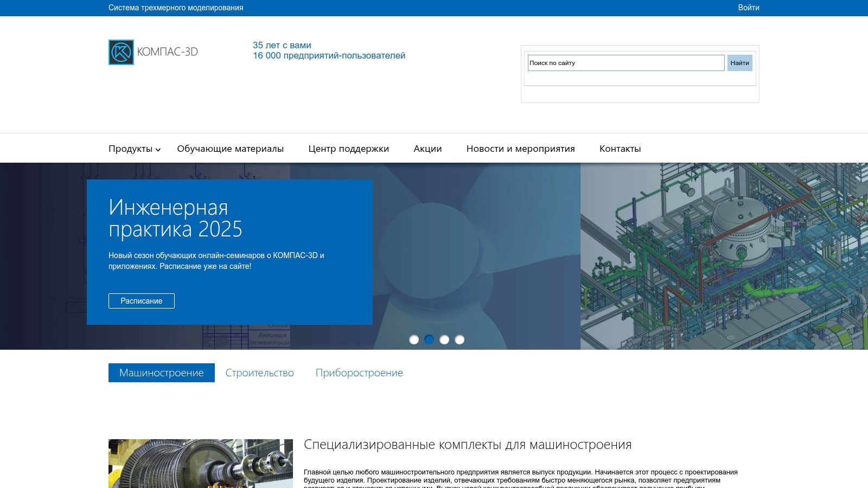Open Обучающие материалы menu item
The image size is (868, 488).
click(x=230, y=149)
